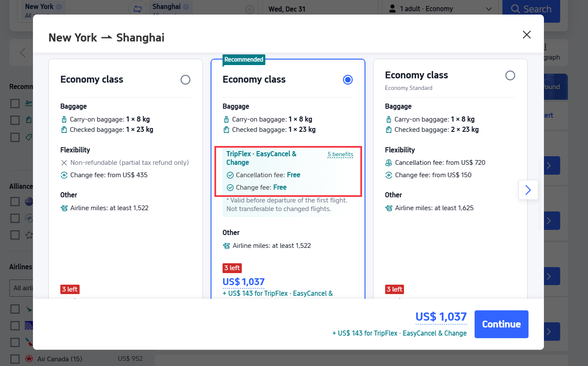Image resolution: width=588 pixels, height=366 pixels.
Task: Click the checked baggage icon in right card
Action: click(388, 129)
